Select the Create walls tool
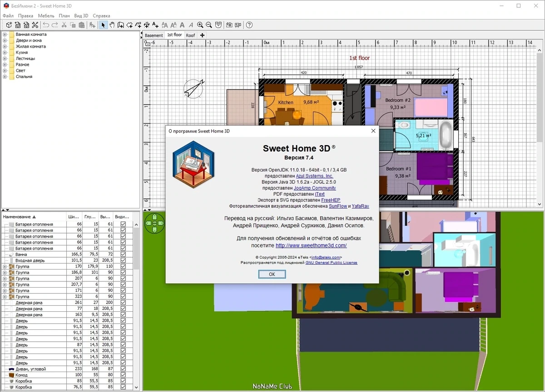The width and height of the screenshot is (545, 392). click(x=120, y=25)
